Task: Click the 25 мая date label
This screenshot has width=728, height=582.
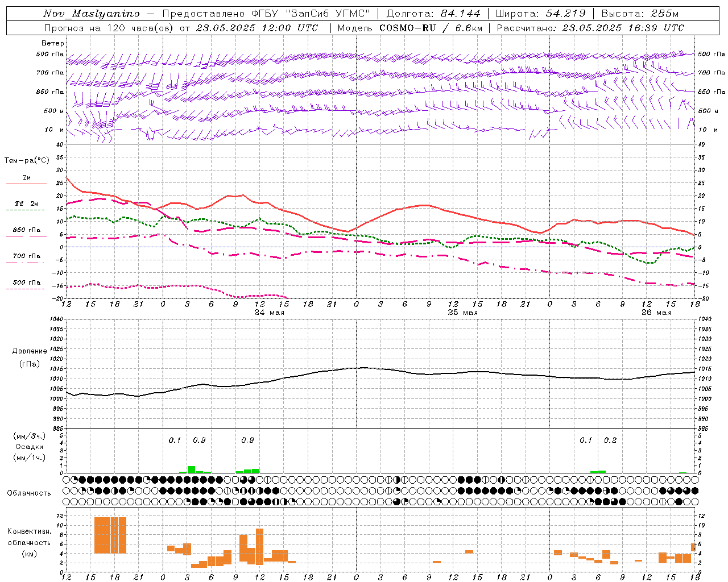Action: [463, 312]
